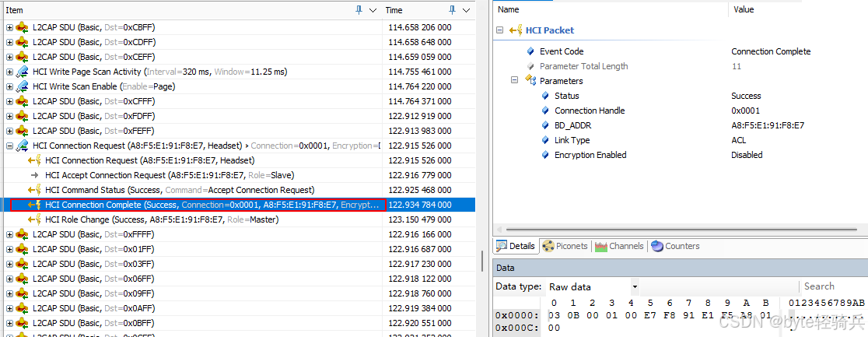Click the Encryption Enabled field icon
Image resolution: width=868 pixels, height=337 pixels.
(x=546, y=155)
